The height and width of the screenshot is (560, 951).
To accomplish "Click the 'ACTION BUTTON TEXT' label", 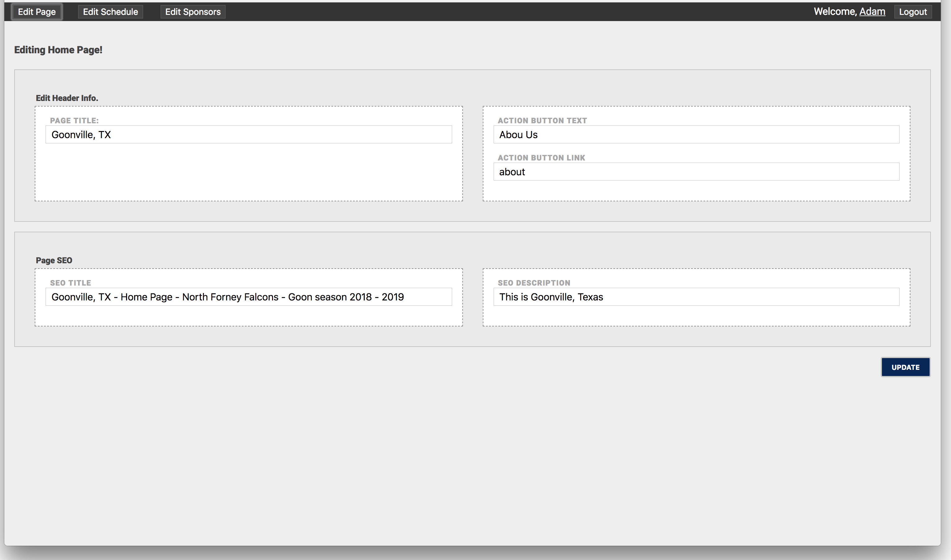I will coord(543,121).
